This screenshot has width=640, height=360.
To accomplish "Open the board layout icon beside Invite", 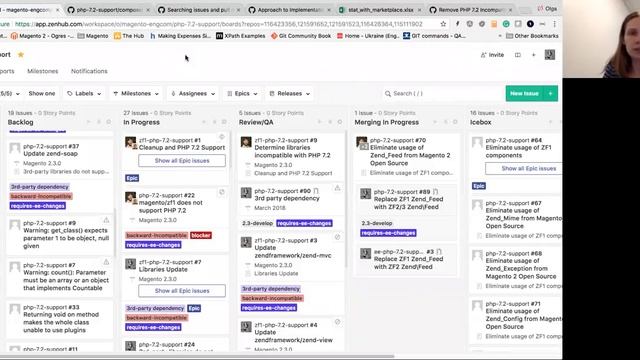I will coord(518,55).
